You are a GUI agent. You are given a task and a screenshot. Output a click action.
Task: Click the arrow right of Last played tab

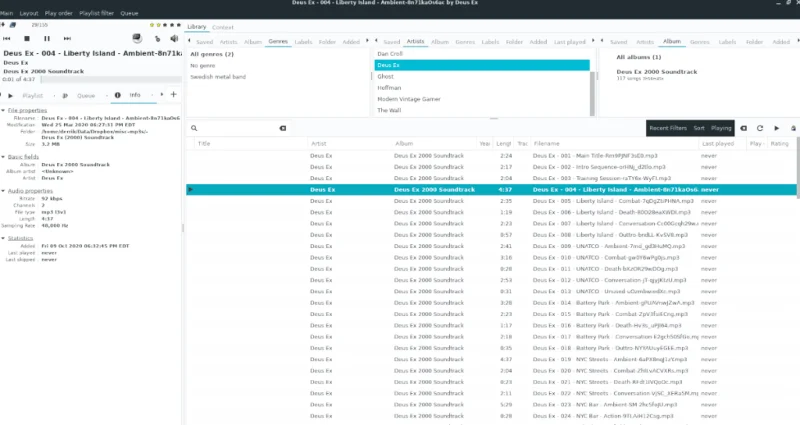(x=593, y=40)
